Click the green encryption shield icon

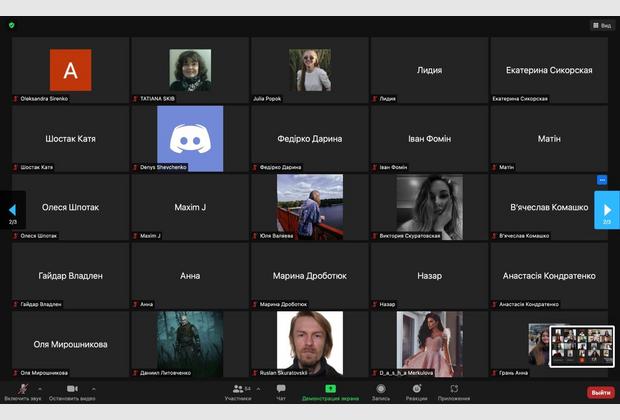[12, 25]
